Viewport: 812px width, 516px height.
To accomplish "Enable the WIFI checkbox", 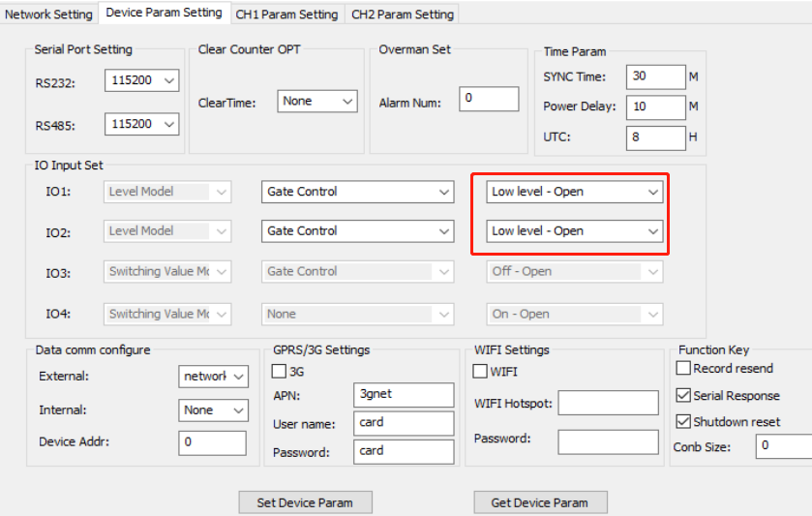I will pos(480,371).
